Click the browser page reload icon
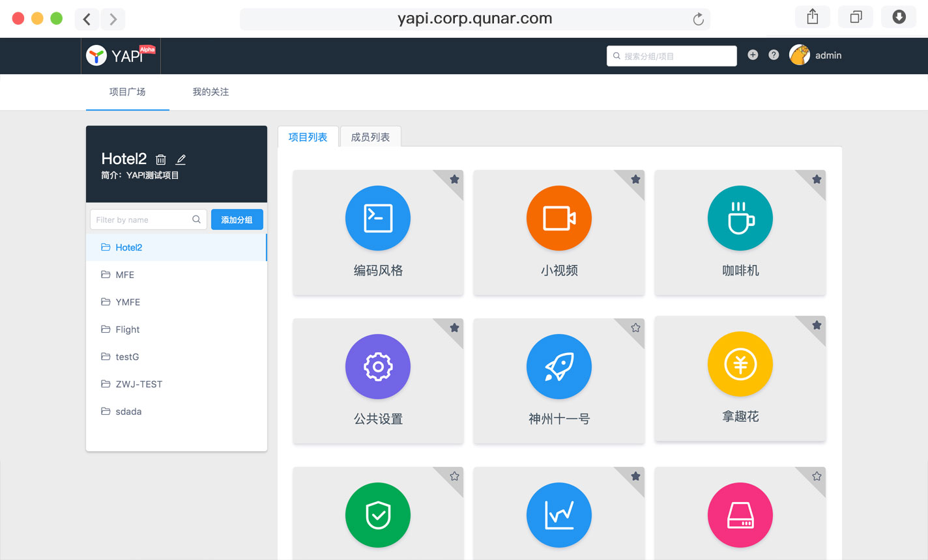The width and height of the screenshot is (928, 560). pyautogui.click(x=698, y=19)
